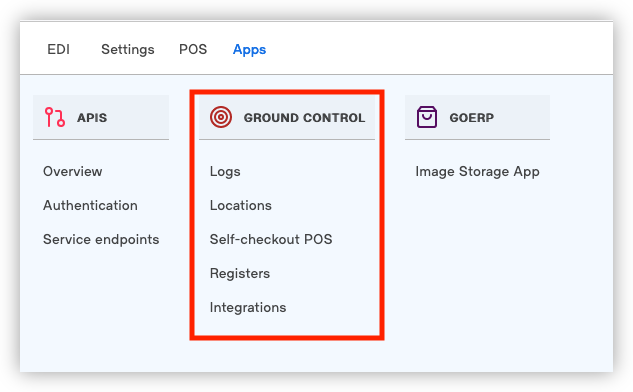Switch to the POS tab

[x=193, y=49]
